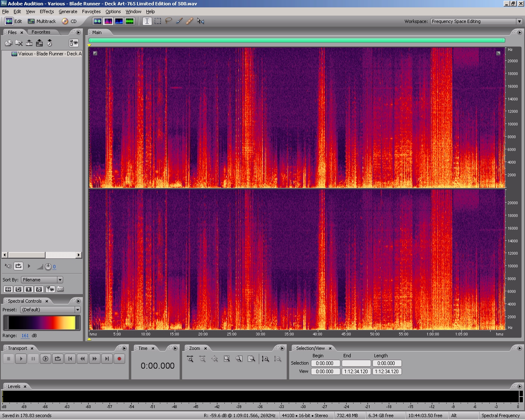
Task: Open the Files panel options menu
Action: pyautogui.click(x=78, y=32)
